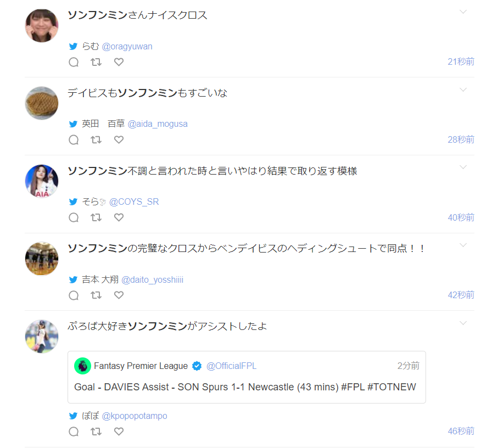The image size is (498, 448).
Task: Open the @daito_yosshiiii profile link
Action: 153,279
